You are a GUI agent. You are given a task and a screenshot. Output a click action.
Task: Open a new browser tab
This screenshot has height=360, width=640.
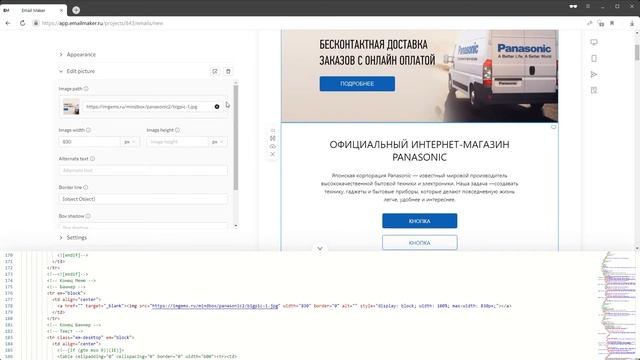point(76,10)
